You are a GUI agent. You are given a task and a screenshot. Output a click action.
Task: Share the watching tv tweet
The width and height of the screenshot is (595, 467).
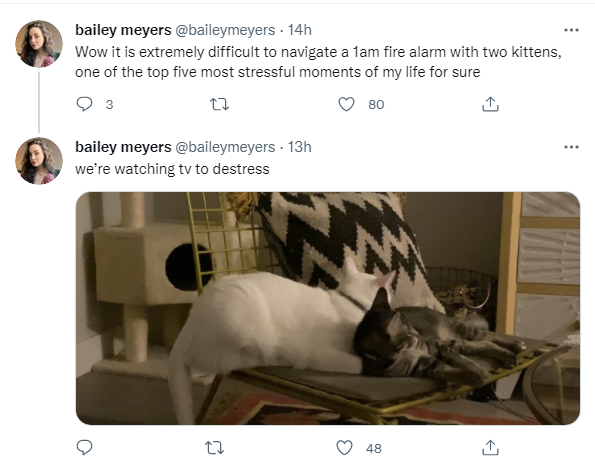click(490, 448)
